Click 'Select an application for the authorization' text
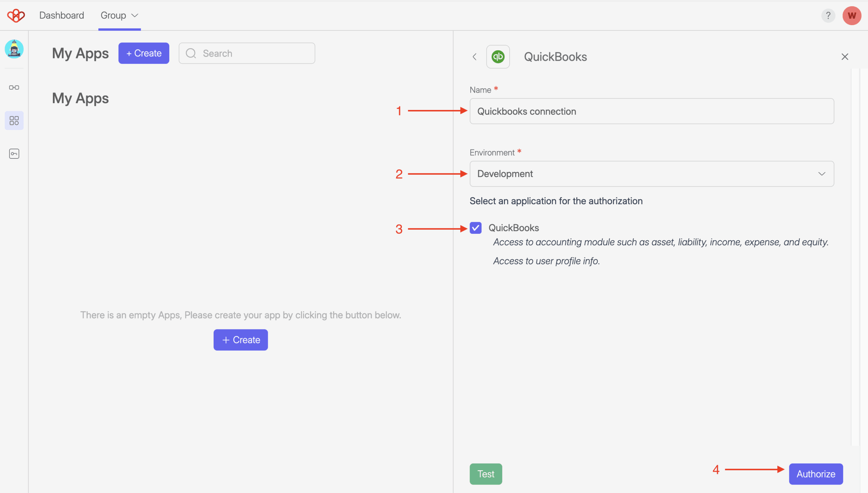 point(556,201)
